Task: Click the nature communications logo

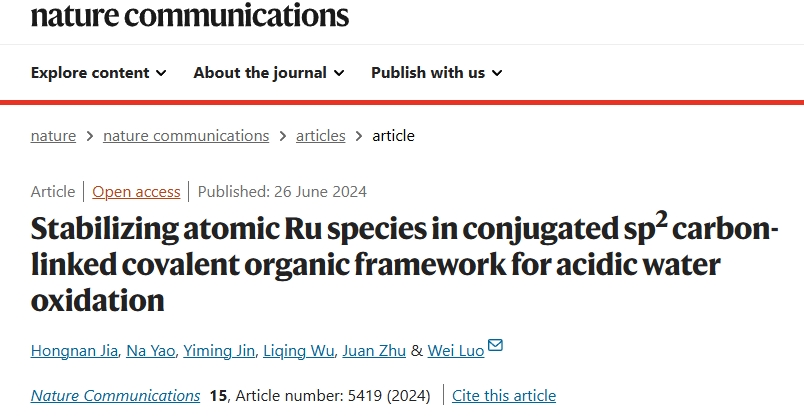Action: [x=190, y=14]
